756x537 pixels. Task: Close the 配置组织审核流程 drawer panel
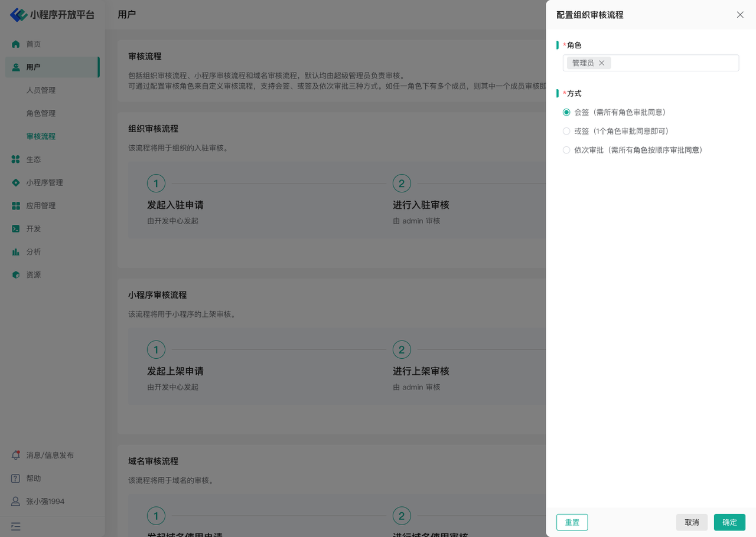pyautogui.click(x=740, y=15)
